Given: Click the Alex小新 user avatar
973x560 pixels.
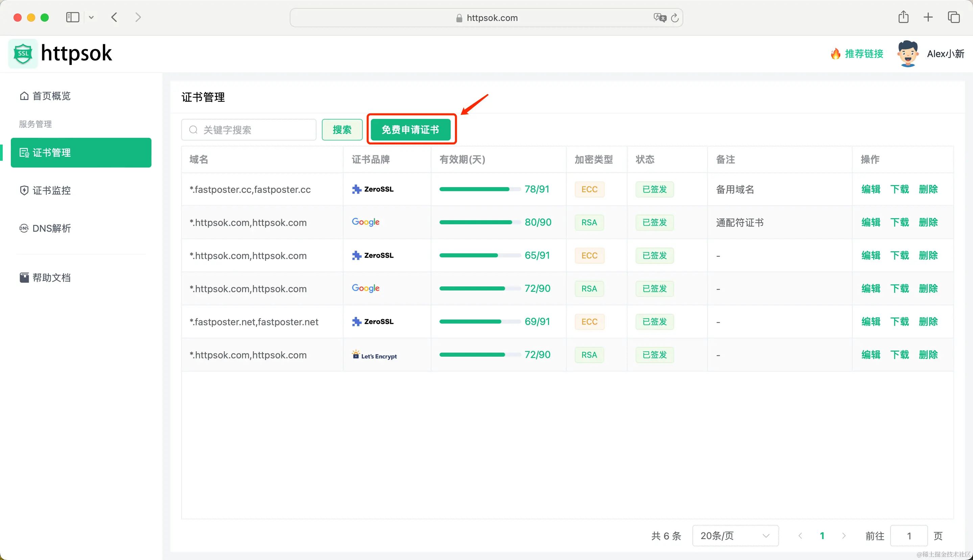Looking at the screenshot, I should click(907, 54).
